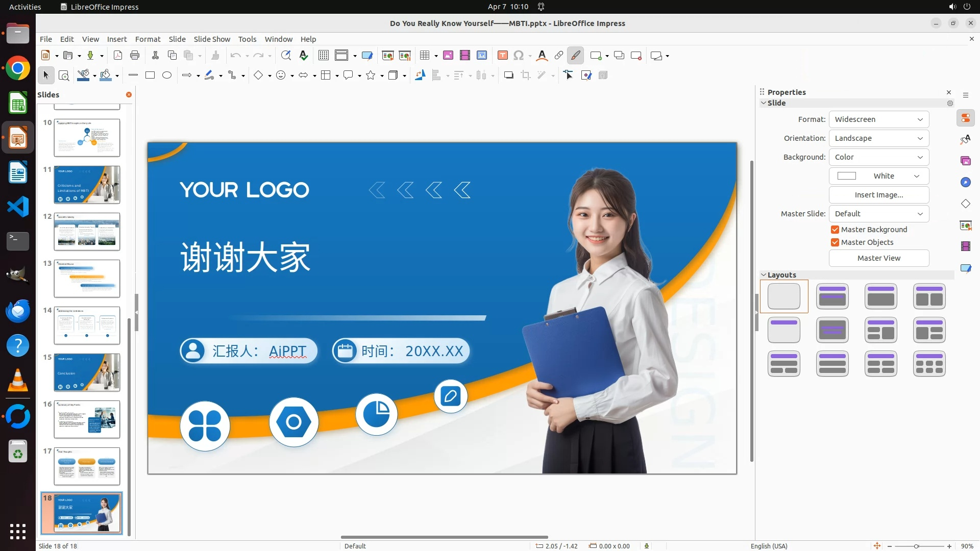Toggle Shadow icon in toolbar
Viewport: 980px width, 551px height.
click(508, 76)
